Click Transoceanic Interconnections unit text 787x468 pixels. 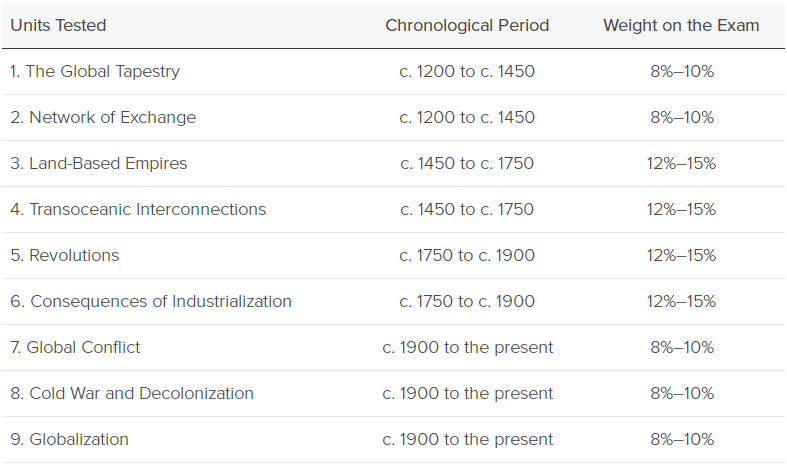(138, 209)
